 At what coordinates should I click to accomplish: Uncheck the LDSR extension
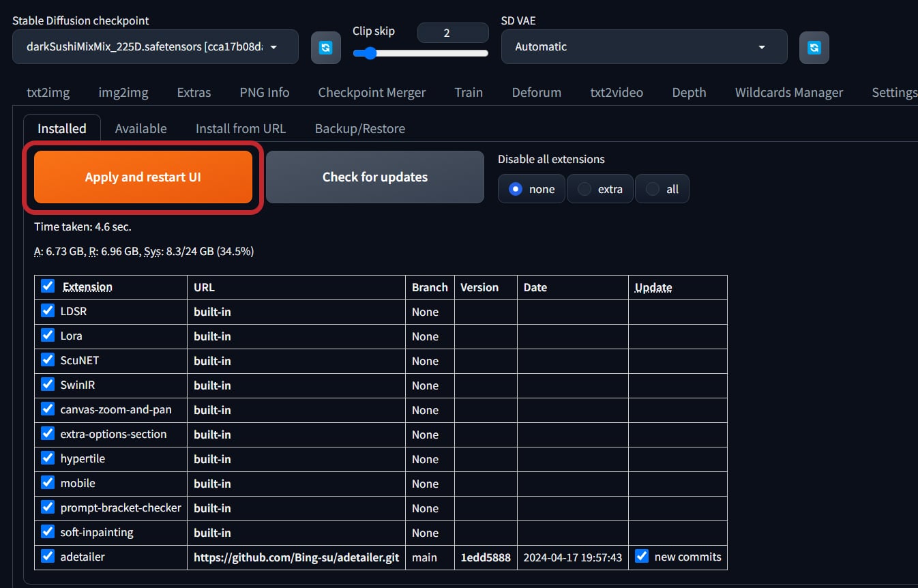pyautogui.click(x=48, y=310)
